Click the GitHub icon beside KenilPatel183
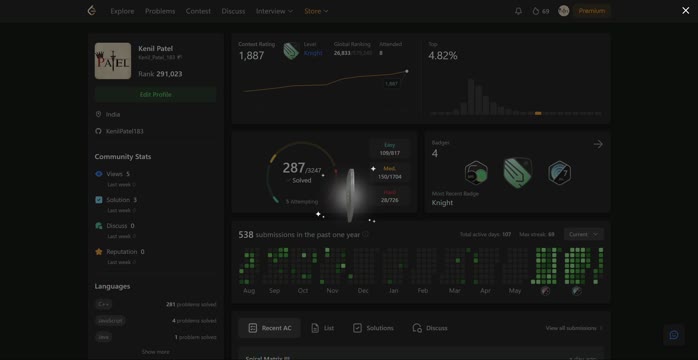Image resolution: width=698 pixels, height=360 pixels. point(98,131)
